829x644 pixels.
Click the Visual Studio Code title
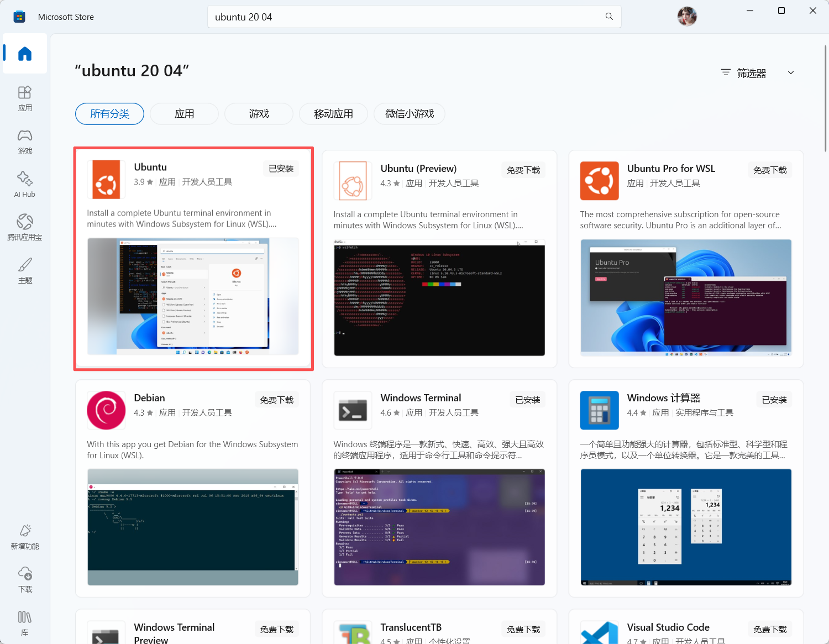tap(668, 627)
